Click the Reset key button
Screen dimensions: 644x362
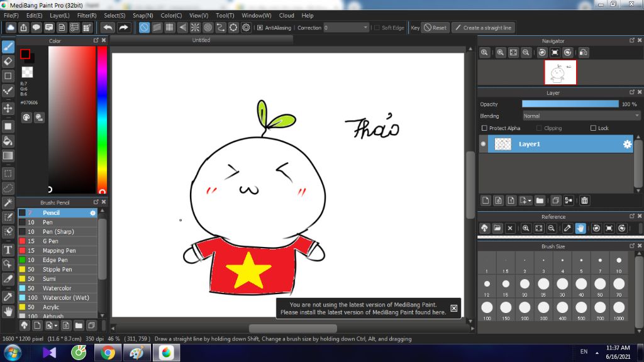click(435, 28)
